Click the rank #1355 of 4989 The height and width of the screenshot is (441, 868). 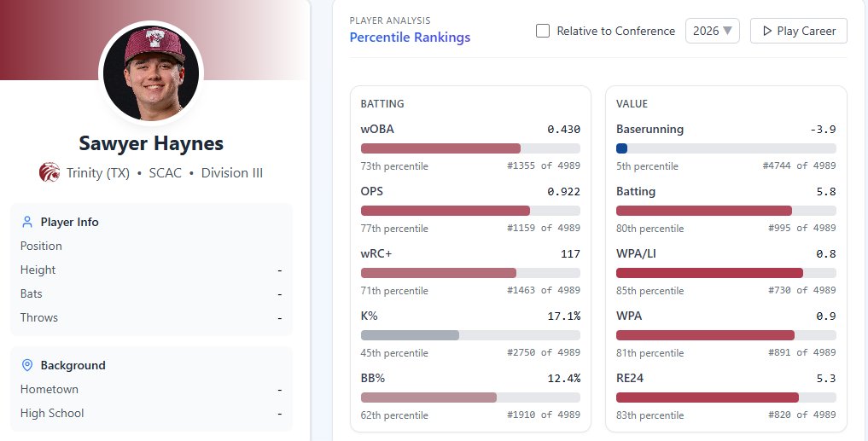544,165
